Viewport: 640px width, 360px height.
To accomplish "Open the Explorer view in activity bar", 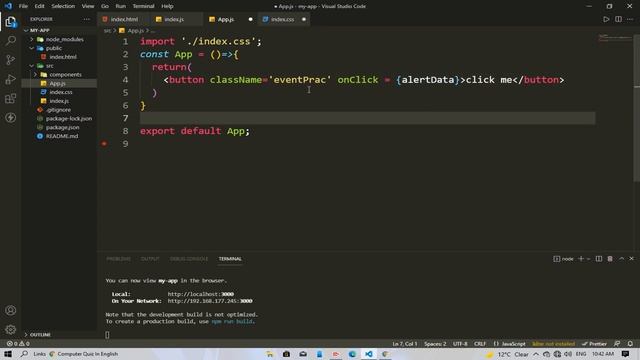I will coord(11,22).
